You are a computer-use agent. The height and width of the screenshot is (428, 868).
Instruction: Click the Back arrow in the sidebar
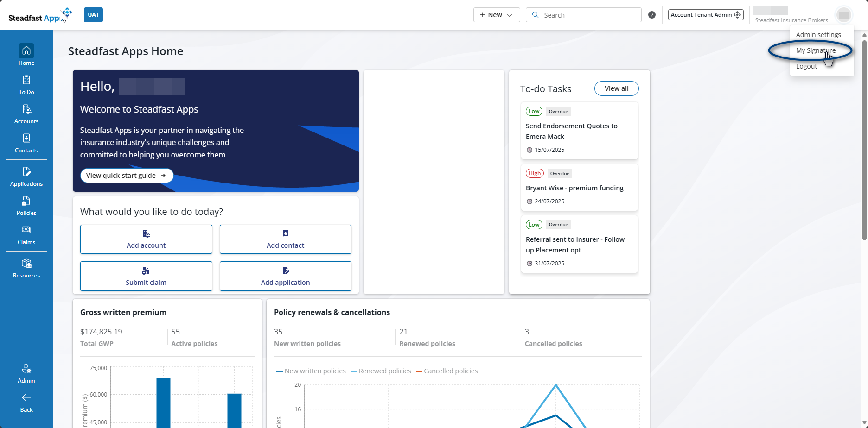tap(26, 403)
